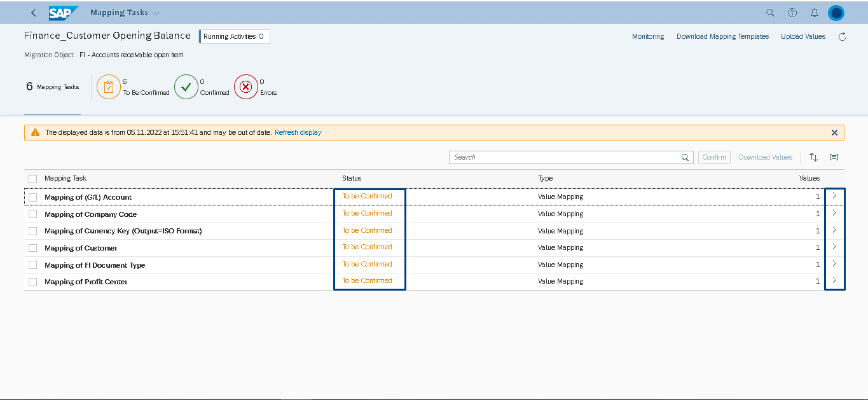The height and width of the screenshot is (400, 868).
Task: Open details arrow for Mapping of Profit Center
Action: click(x=834, y=280)
